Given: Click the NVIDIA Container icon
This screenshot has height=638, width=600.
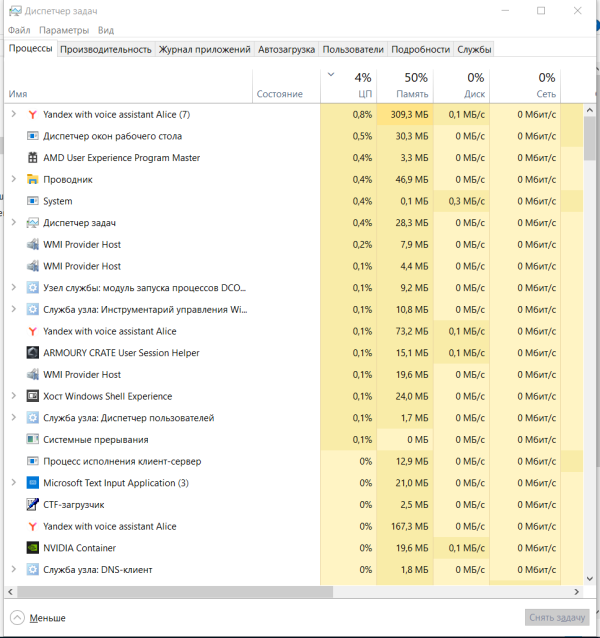Looking at the screenshot, I should 33,548.
